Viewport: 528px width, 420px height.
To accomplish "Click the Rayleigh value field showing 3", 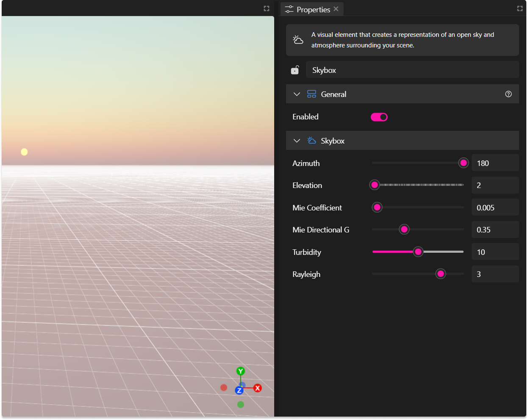I will [495, 274].
